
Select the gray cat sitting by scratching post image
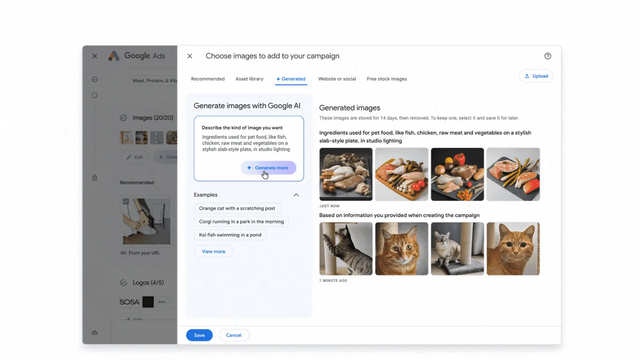[457, 249]
